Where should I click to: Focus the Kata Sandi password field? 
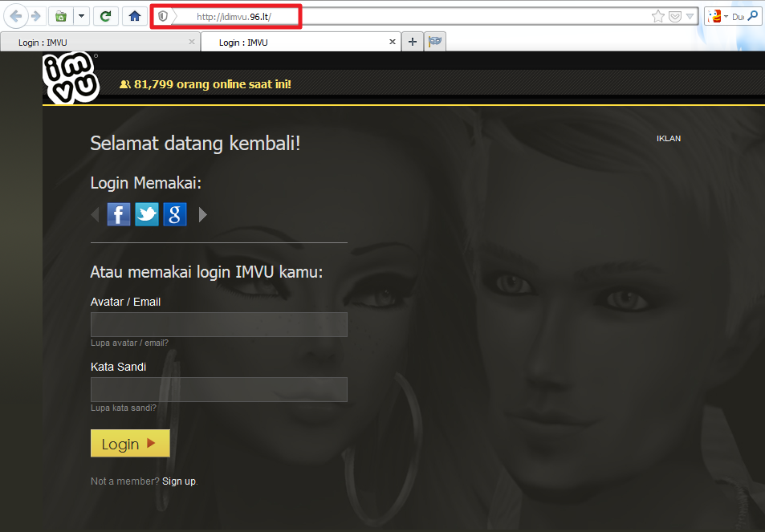(x=219, y=390)
